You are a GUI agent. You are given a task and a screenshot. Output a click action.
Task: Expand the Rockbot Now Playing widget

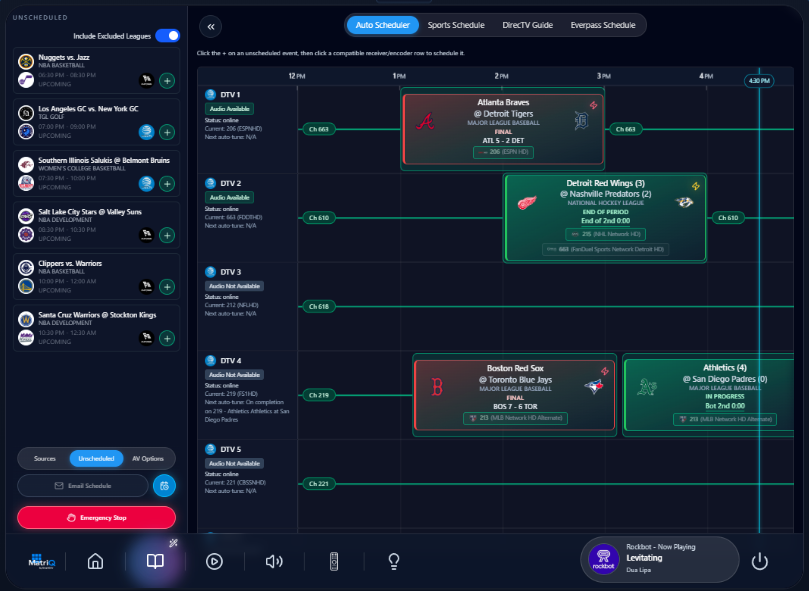[x=659, y=559]
